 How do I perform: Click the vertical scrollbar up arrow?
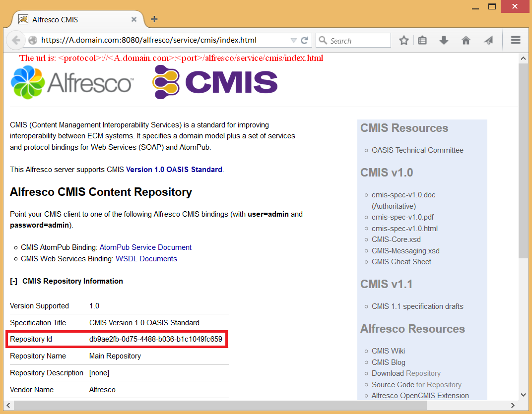(523, 59)
